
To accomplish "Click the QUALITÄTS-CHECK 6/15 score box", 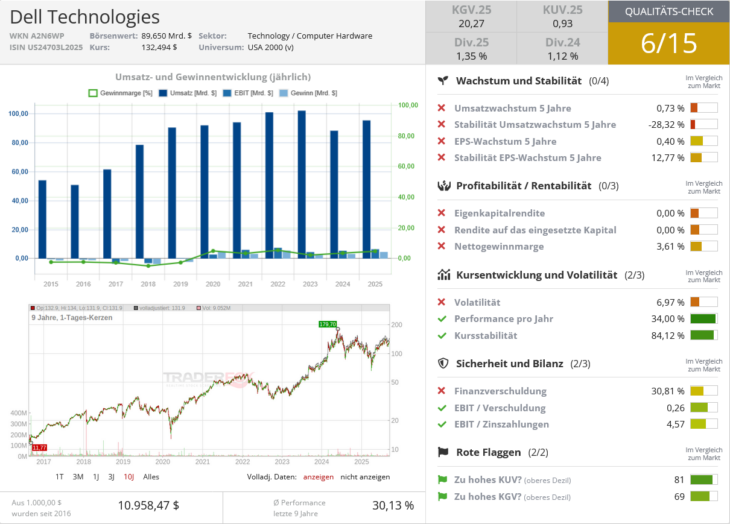I will 669,33.
